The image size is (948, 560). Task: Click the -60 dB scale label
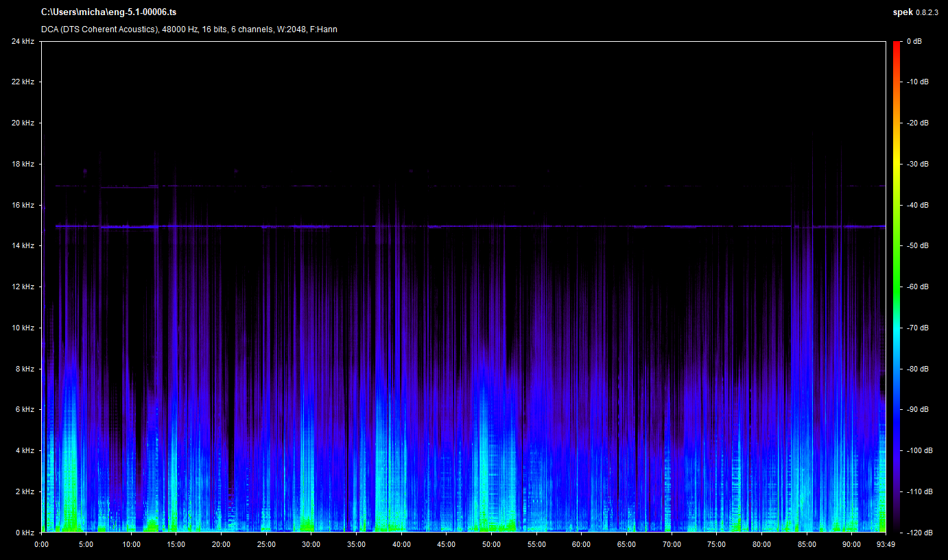coord(917,287)
